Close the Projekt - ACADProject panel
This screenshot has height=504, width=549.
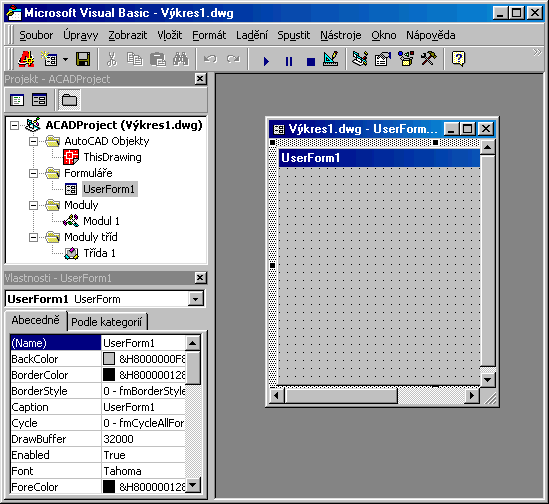coord(200,79)
